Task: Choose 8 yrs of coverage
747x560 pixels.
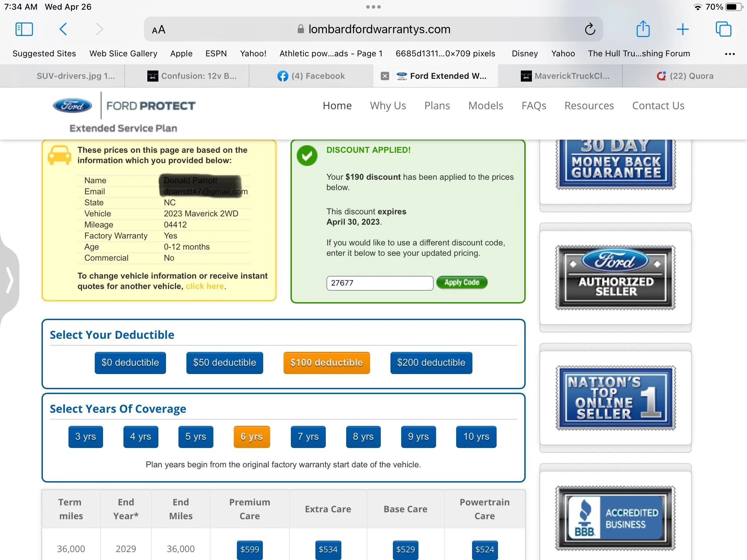Action: click(363, 437)
